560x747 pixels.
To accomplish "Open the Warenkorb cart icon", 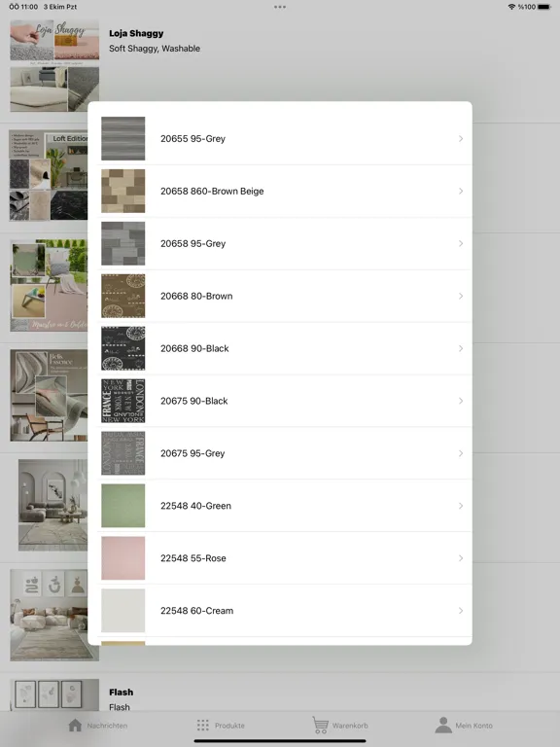I will point(321,725).
